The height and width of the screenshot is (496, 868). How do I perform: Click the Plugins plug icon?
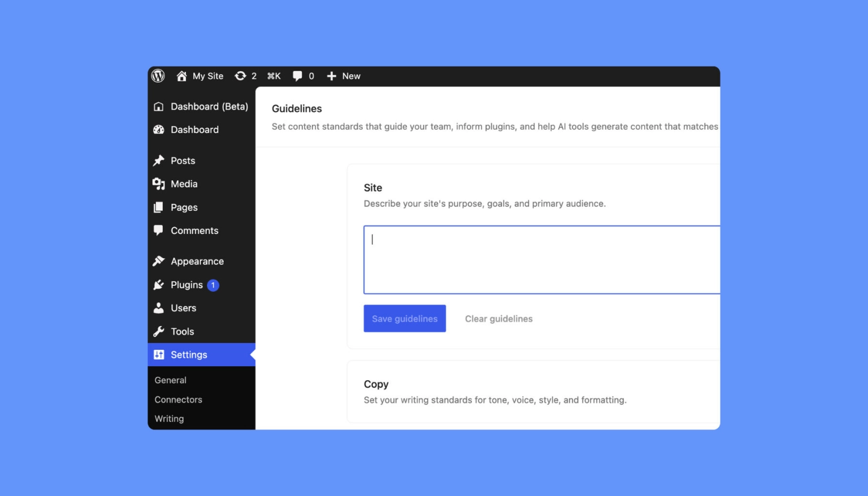(159, 285)
